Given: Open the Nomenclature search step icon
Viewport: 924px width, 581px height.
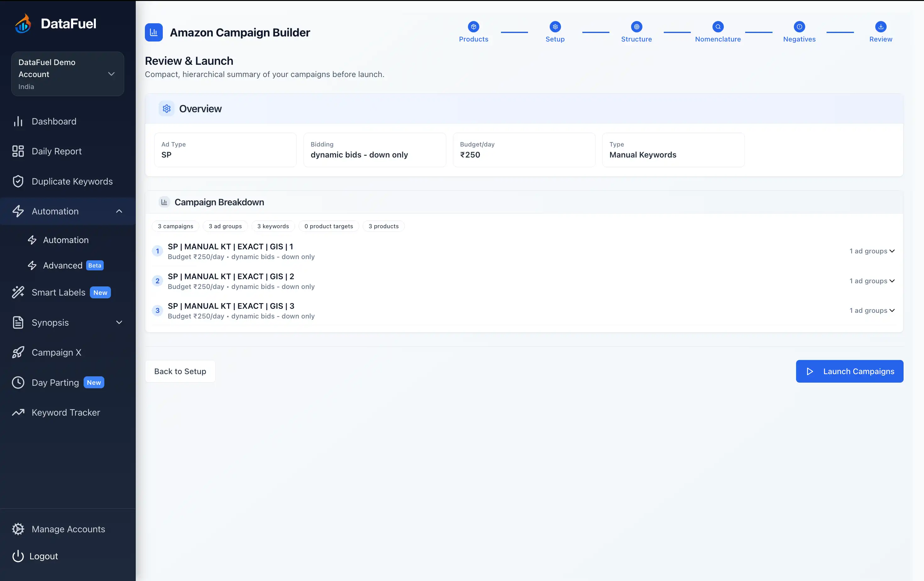Looking at the screenshot, I should pos(718,27).
